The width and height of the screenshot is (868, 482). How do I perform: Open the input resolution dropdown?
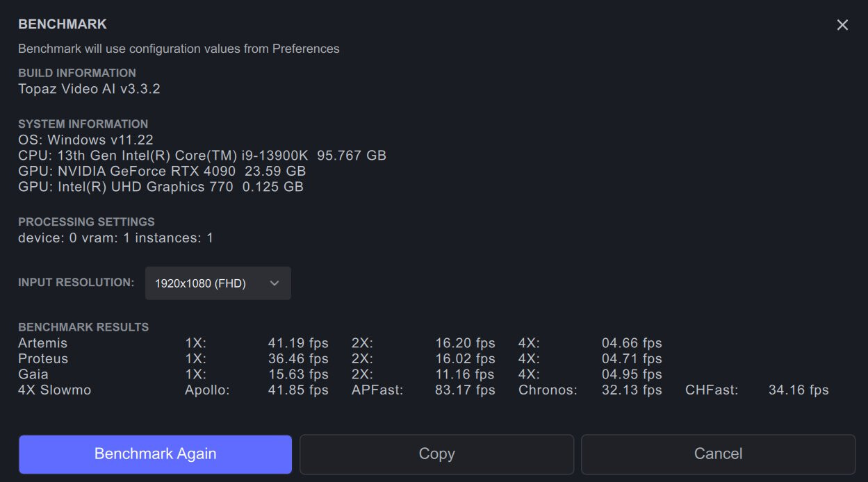click(x=218, y=283)
